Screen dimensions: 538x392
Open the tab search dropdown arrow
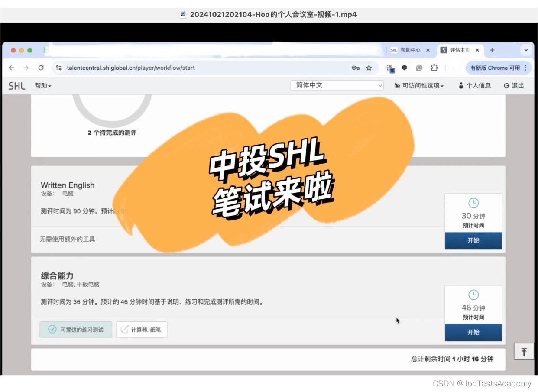[x=526, y=50]
